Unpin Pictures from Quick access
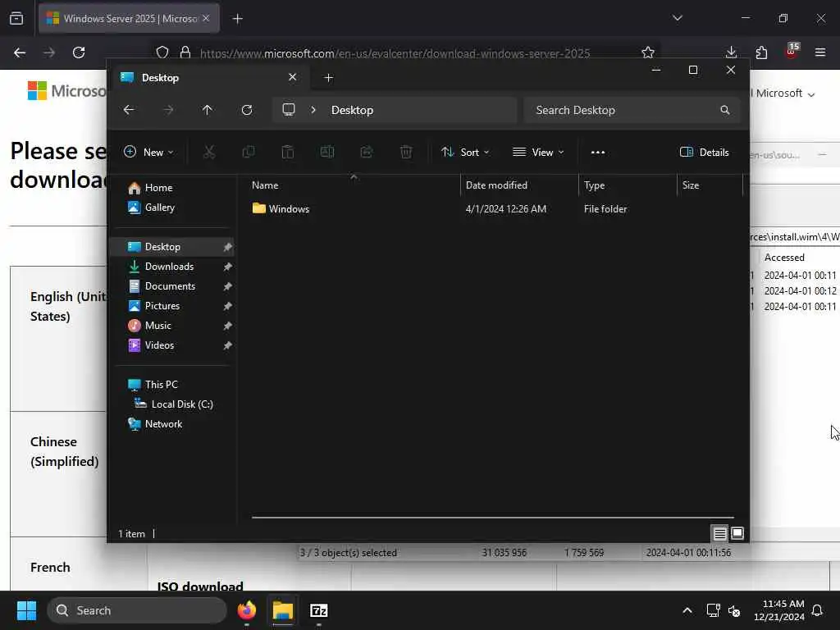This screenshot has height=630, width=840. coord(228,306)
